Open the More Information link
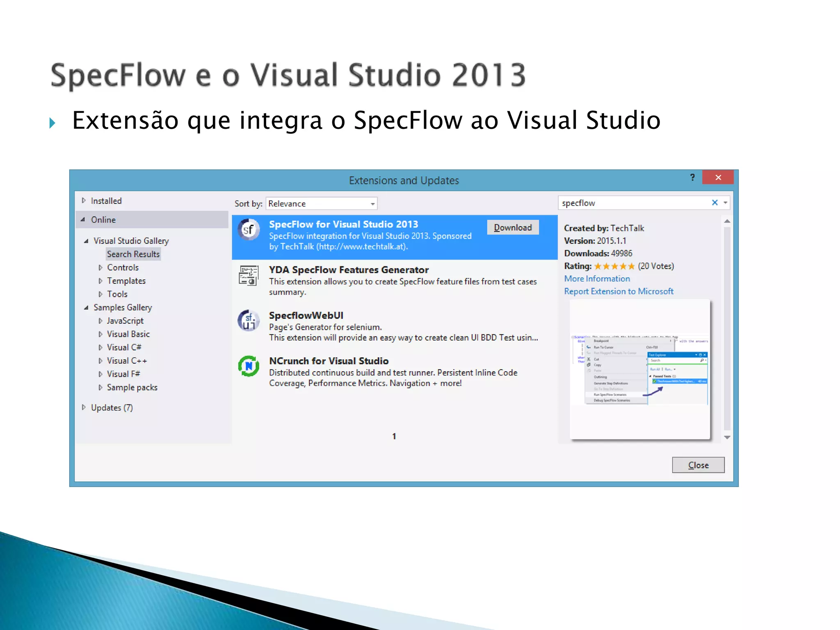 tap(597, 278)
